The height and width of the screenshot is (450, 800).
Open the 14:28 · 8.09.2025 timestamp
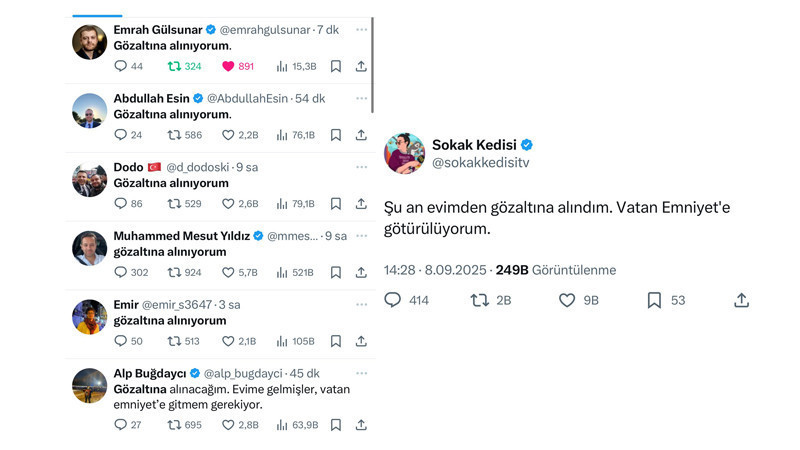(x=436, y=270)
